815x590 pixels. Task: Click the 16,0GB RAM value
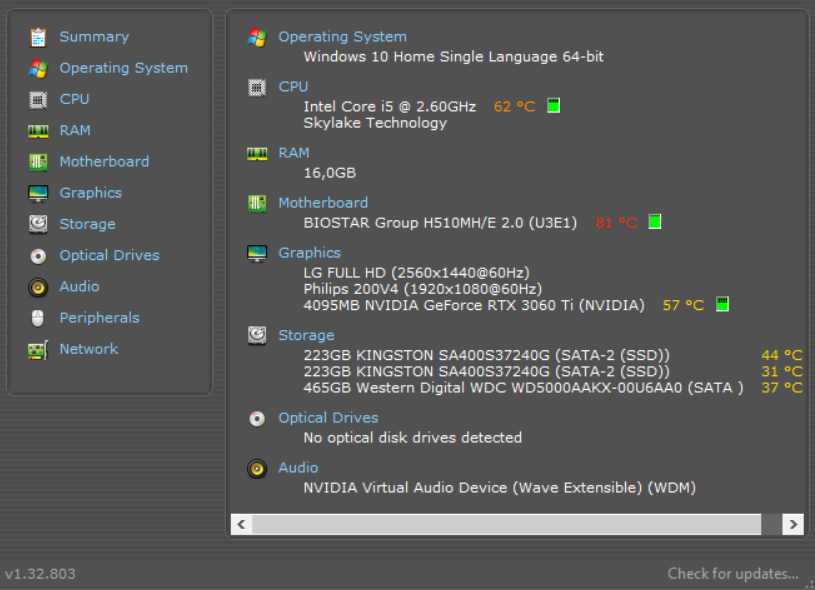coord(330,173)
